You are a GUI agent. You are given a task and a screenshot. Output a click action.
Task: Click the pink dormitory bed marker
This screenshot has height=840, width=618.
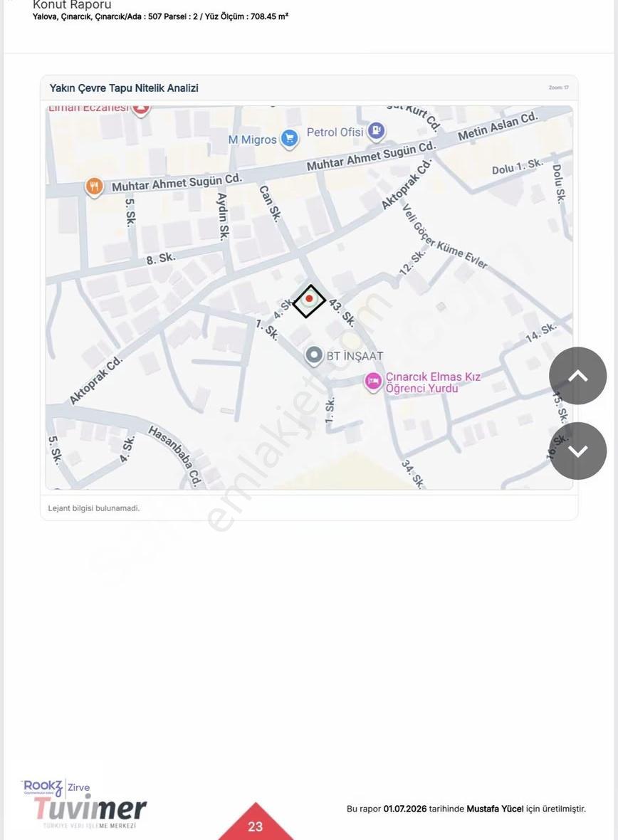tap(373, 382)
